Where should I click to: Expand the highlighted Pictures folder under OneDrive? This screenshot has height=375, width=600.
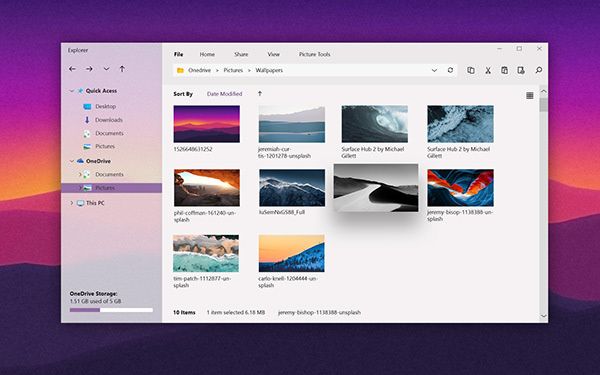click(80, 188)
